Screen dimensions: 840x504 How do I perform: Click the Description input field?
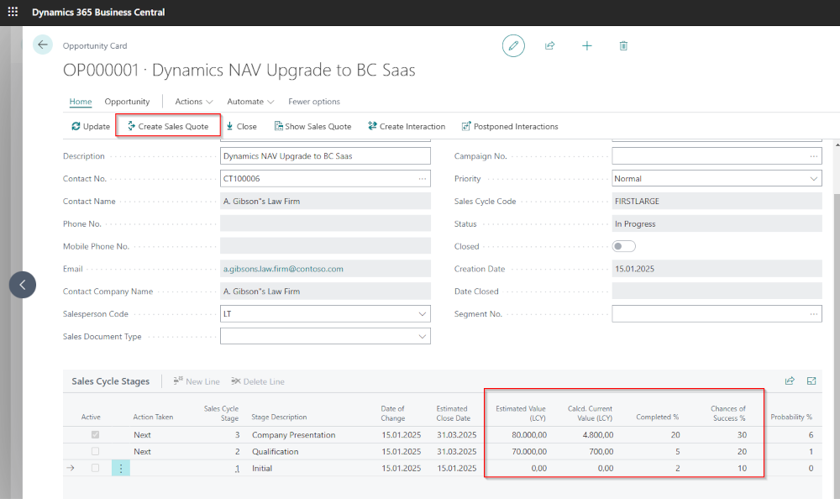click(325, 156)
